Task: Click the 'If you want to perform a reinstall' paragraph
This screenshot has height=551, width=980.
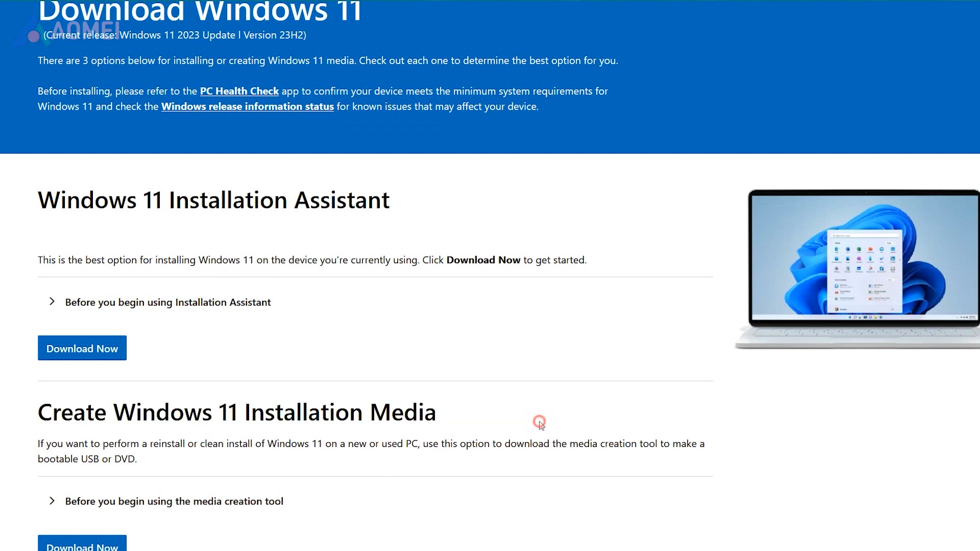Action: [371, 451]
